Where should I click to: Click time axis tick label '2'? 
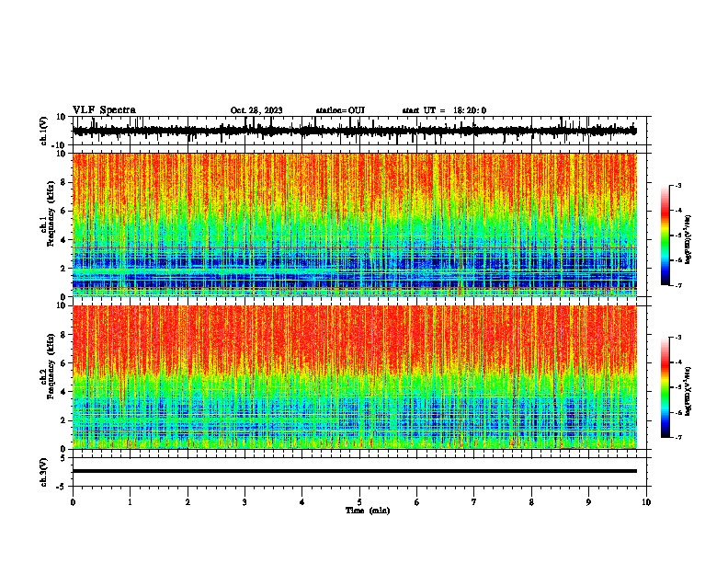188,502
